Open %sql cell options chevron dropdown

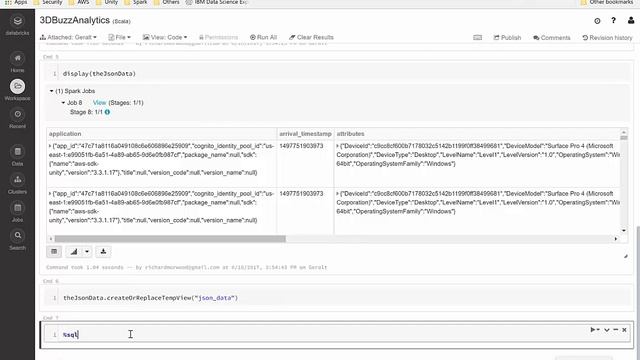click(607, 330)
